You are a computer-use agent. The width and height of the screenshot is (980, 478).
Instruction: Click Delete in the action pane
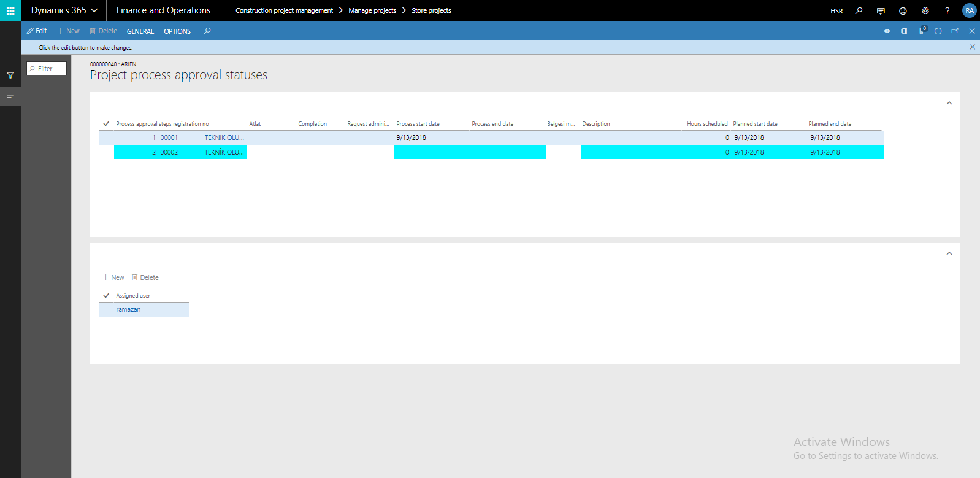click(x=103, y=31)
